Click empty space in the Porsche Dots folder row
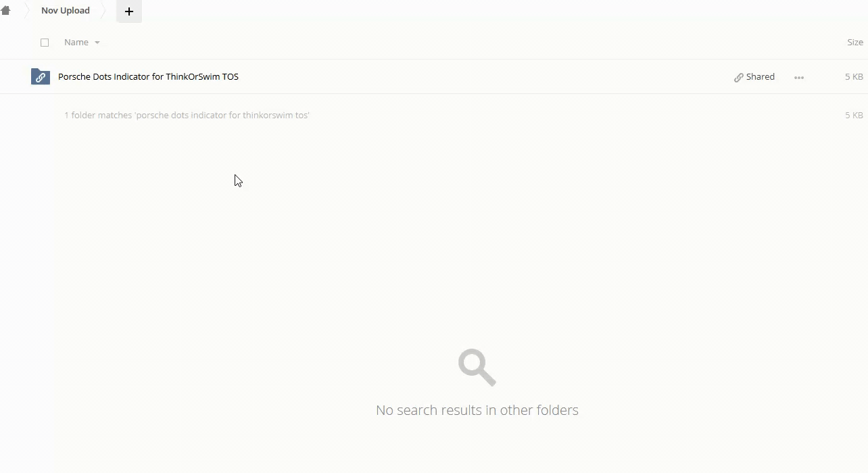This screenshot has height=473, width=868. coord(473,77)
